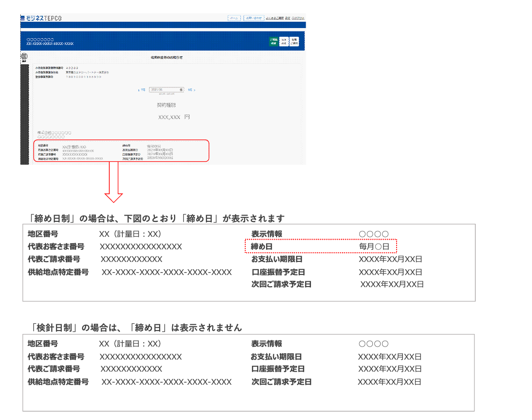The image size is (532, 420).
Task: Click the 締め日 label in the dotted red box
Action: click(x=262, y=246)
